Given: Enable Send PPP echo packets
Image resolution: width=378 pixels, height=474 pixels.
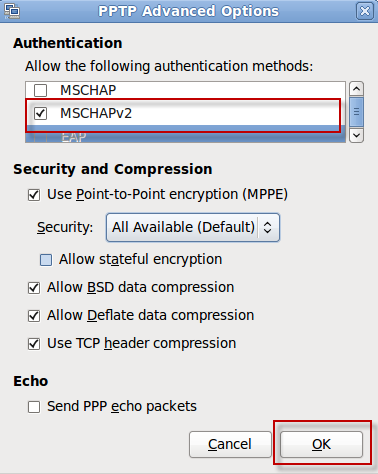Looking at the screenshot, I should point(34,407).
